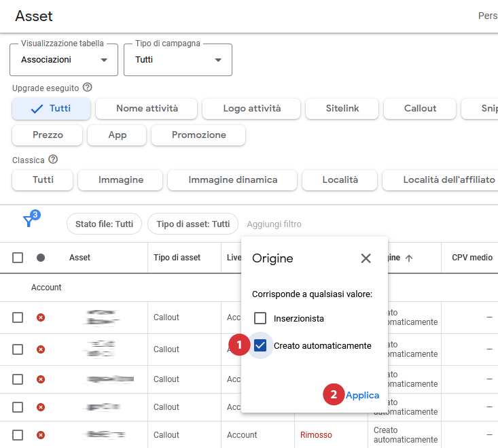Select the Promozione chip

[198, 135]
